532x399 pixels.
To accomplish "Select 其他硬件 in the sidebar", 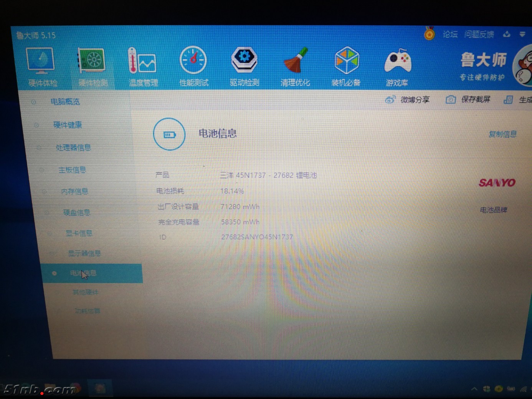I will tap(86, 293).
